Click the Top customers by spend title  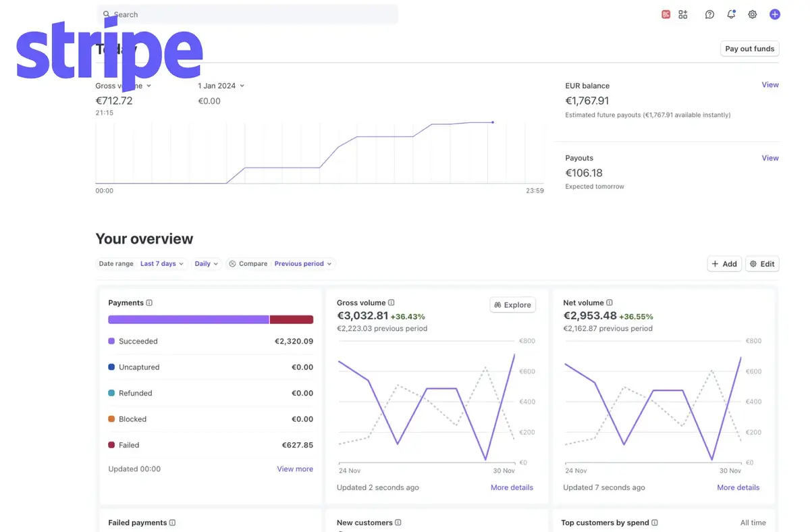(605, 523)
